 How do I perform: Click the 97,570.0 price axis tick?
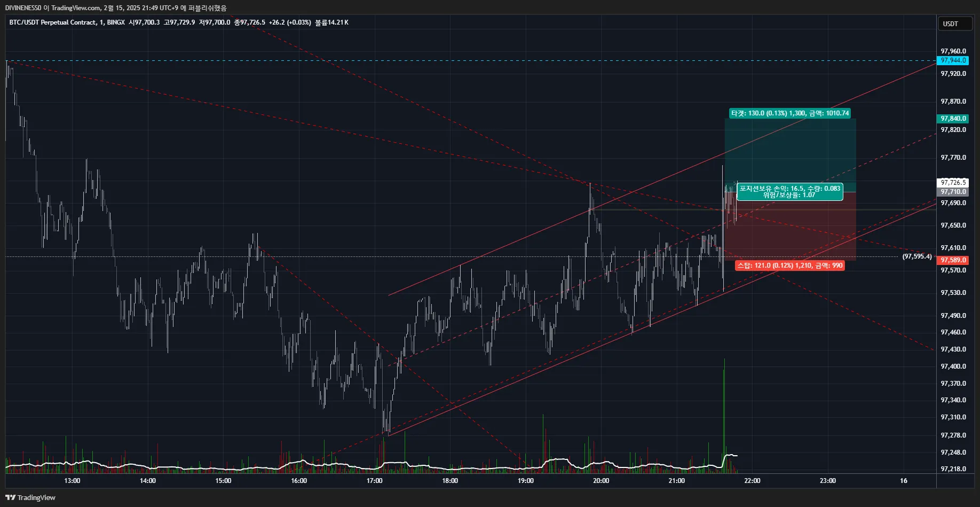[x=953, y=270]
